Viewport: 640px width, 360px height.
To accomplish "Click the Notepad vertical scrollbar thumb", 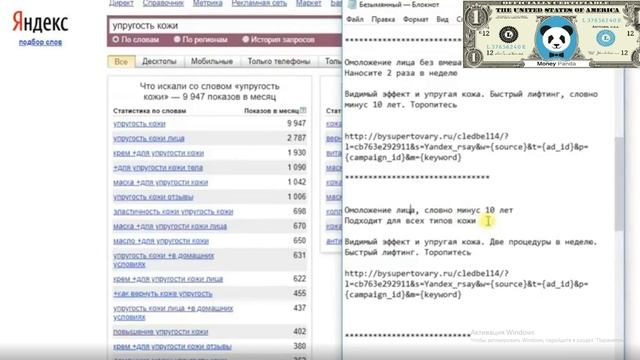I will (619, 184).
